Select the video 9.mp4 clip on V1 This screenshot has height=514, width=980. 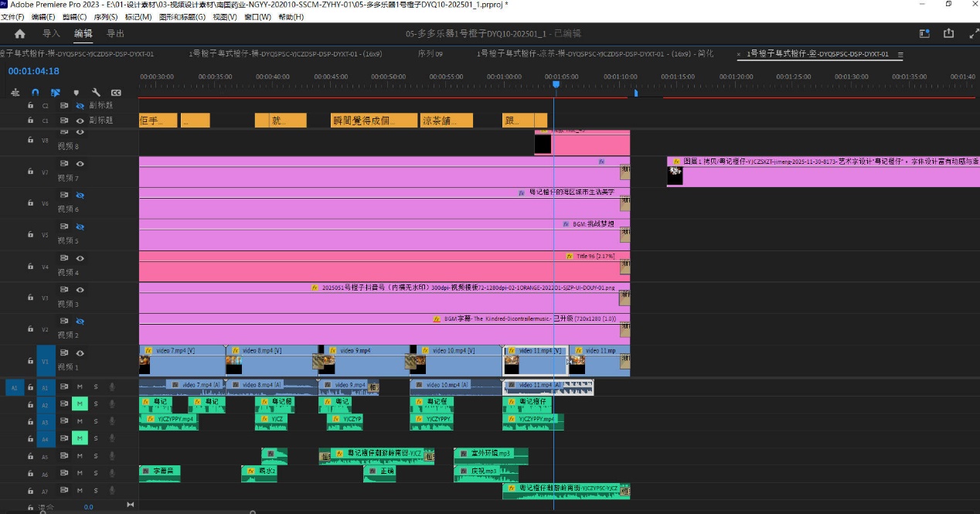click(x=362, y=360)
